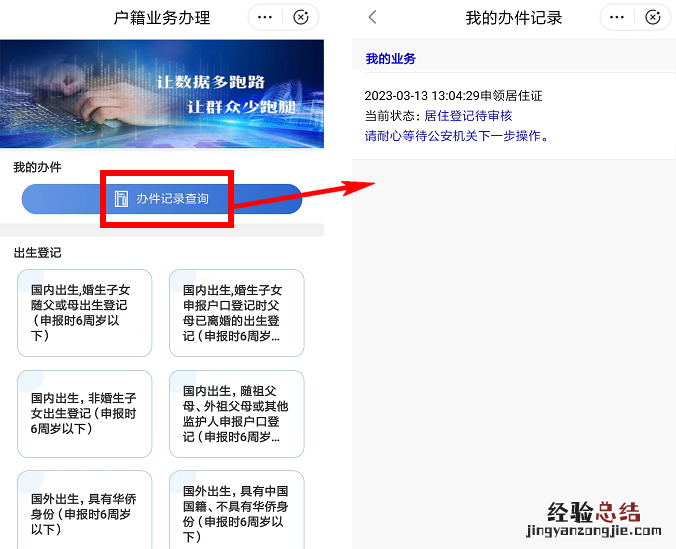Screen dimensions: 676x549
Task: Click the 我的办件 section heading
Action: (38, 167)
